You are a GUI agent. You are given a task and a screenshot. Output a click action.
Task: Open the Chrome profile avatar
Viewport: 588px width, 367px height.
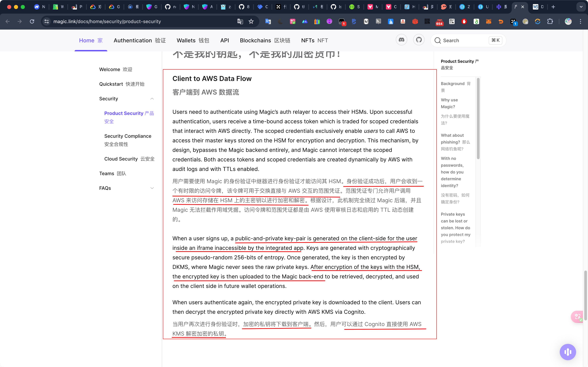[568, 22]
